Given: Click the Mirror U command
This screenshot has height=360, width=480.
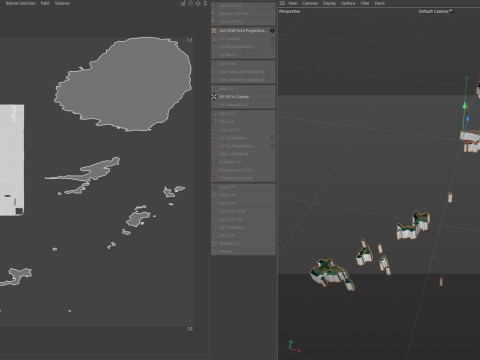Looking at the screenshot, I should pos(243,114).
